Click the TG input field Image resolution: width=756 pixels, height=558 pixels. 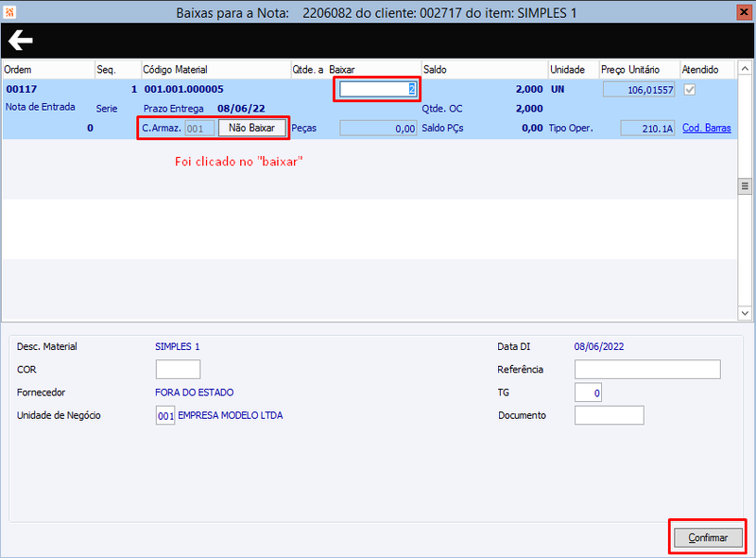(588, 392)
